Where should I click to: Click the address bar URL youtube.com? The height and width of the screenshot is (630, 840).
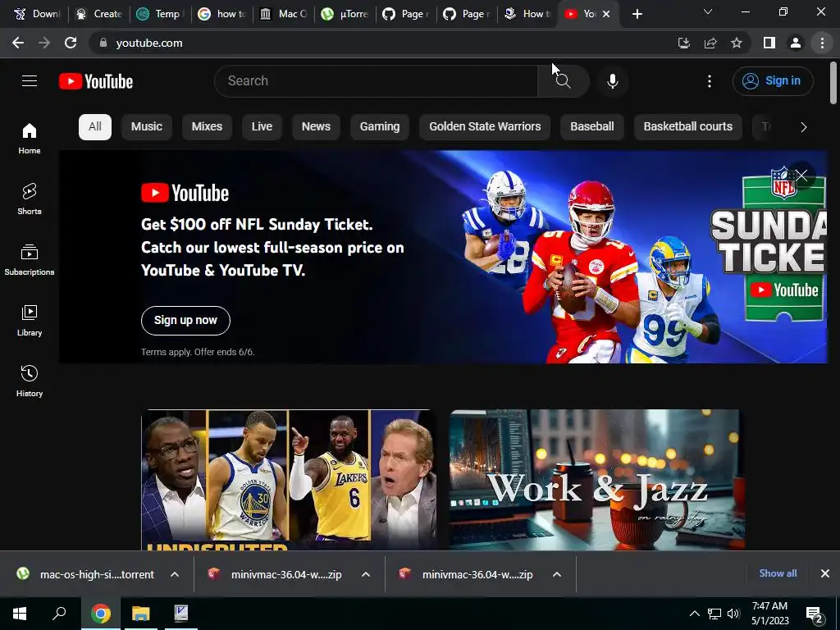click(149, 43)
